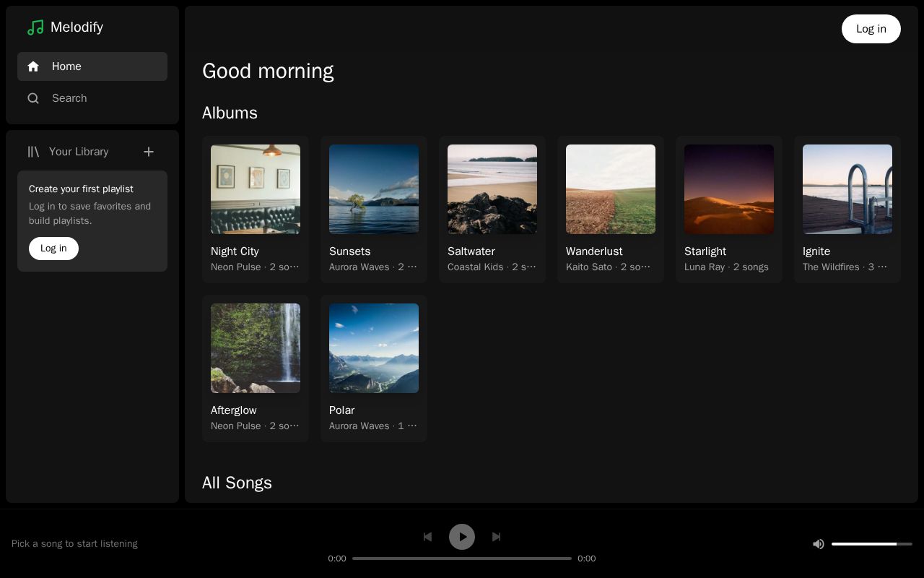Open the Starlight album cover
Screen dimensions: 924x578
[729, 189]
